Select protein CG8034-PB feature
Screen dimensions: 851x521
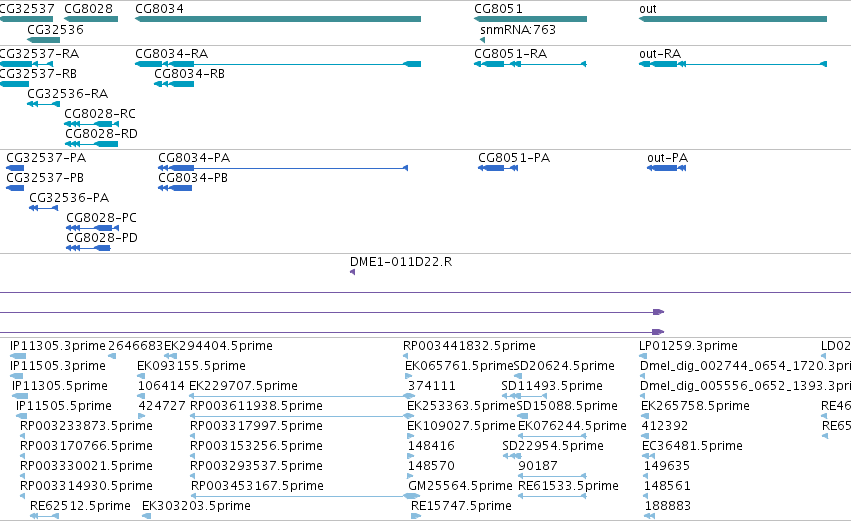(175, 188)
